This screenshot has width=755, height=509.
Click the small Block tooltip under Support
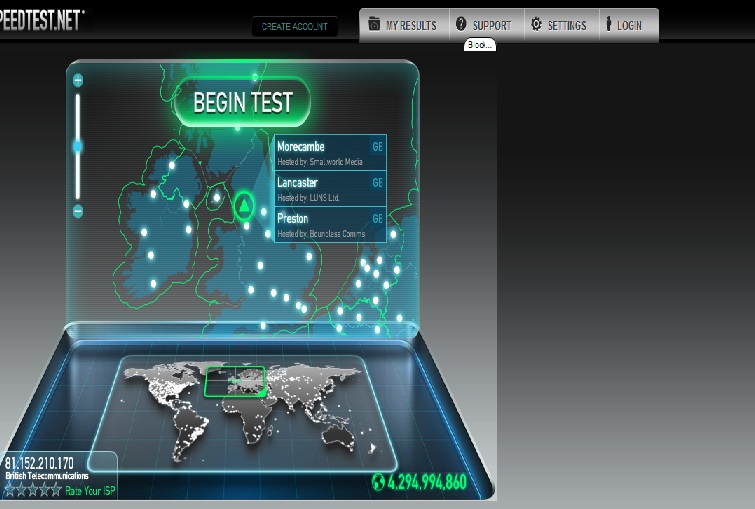479,45
